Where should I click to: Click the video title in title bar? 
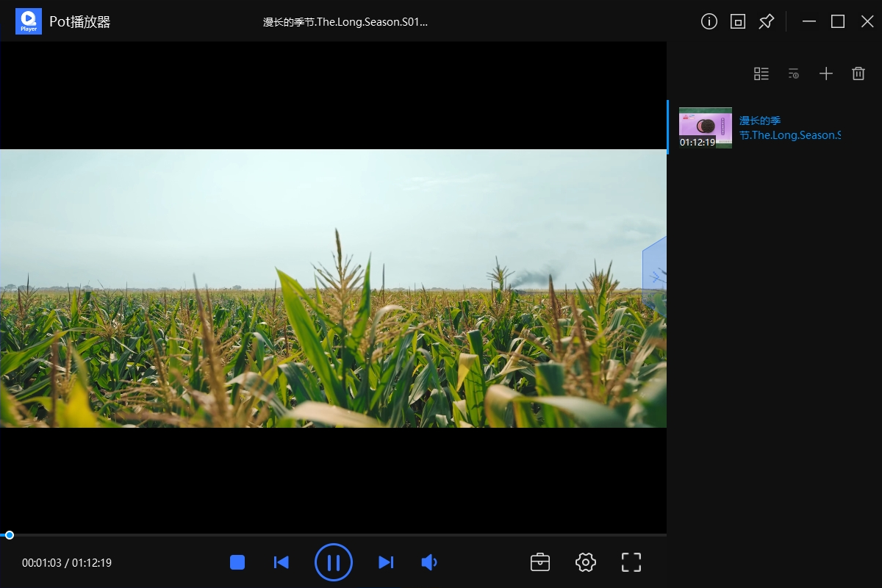coord(345,22)
